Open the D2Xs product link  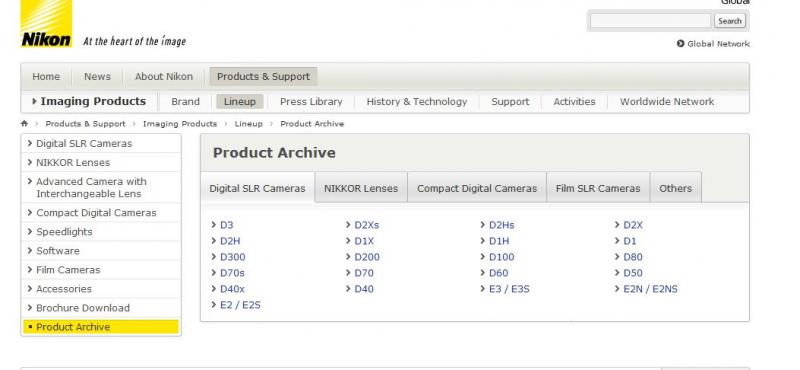click(x=367, y=225)
